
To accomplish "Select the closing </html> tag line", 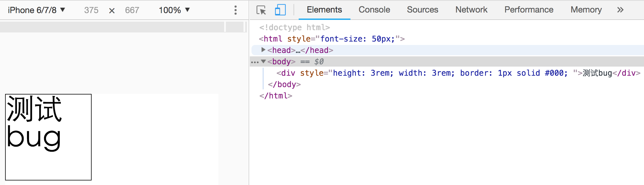I will coord(276,96).
